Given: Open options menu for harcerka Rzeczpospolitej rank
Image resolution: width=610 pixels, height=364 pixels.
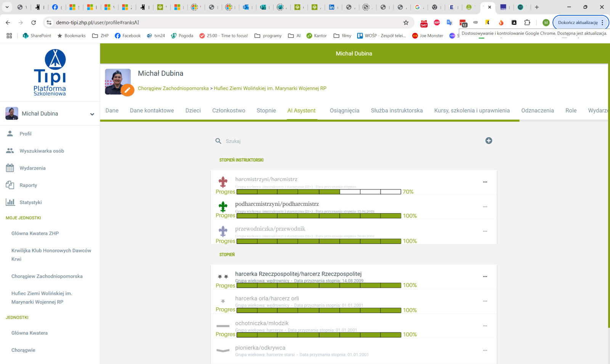Looking at the screenshot, I should click(485, 277).
